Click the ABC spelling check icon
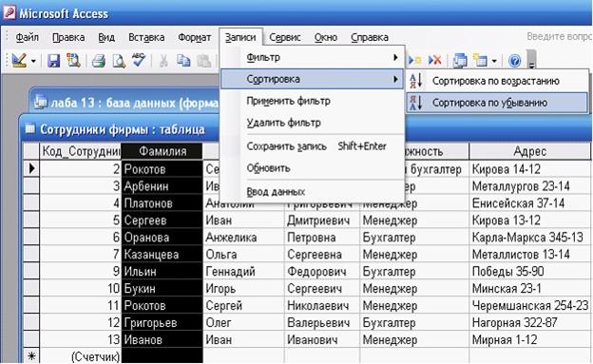This screenshot has height=364, width=593. click(x=139, y=60)
